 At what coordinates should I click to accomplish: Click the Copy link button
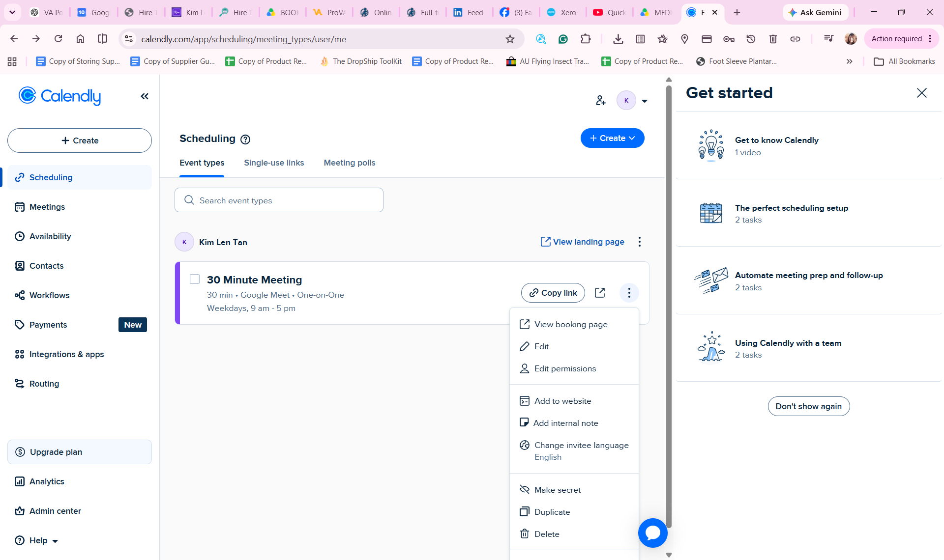[553, 293]
